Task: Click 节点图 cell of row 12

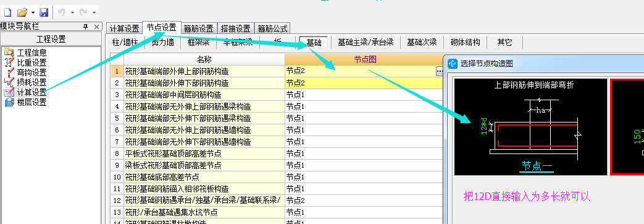Action: point(364,201)
